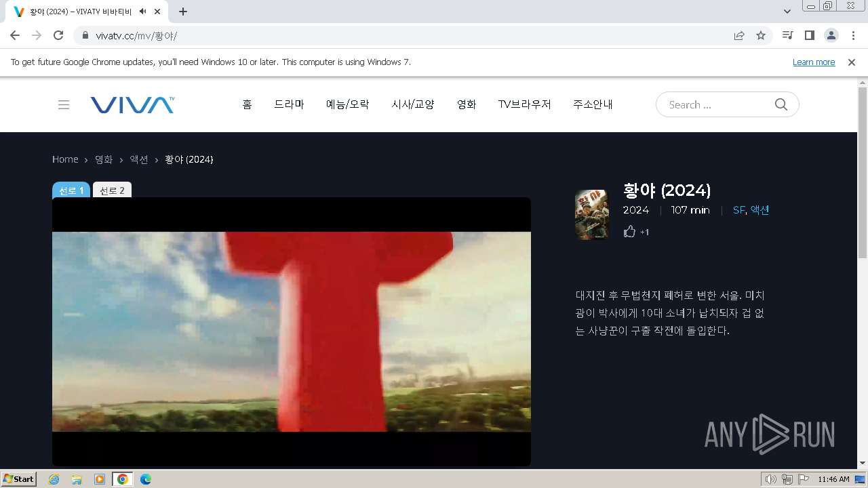Go forward with the browser forward arrow

point(37,35)
